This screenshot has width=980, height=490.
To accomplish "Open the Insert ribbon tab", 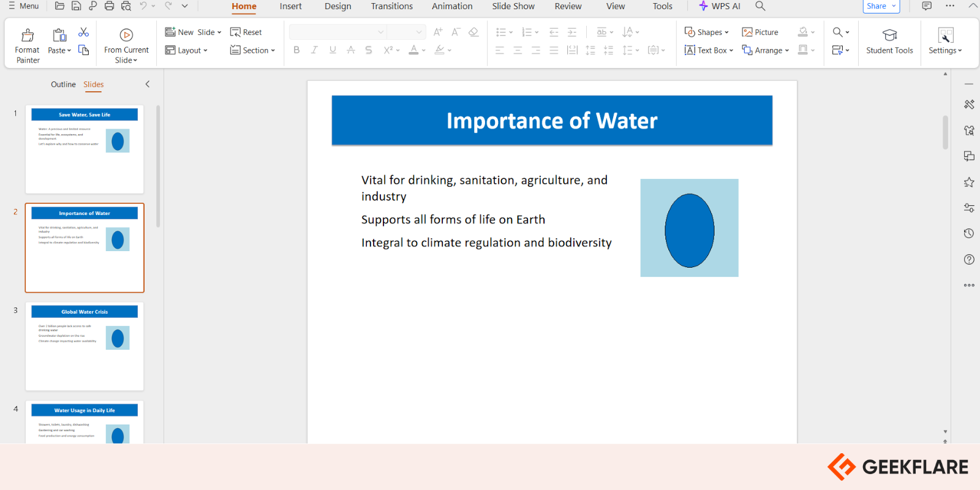I will [290, 6].
